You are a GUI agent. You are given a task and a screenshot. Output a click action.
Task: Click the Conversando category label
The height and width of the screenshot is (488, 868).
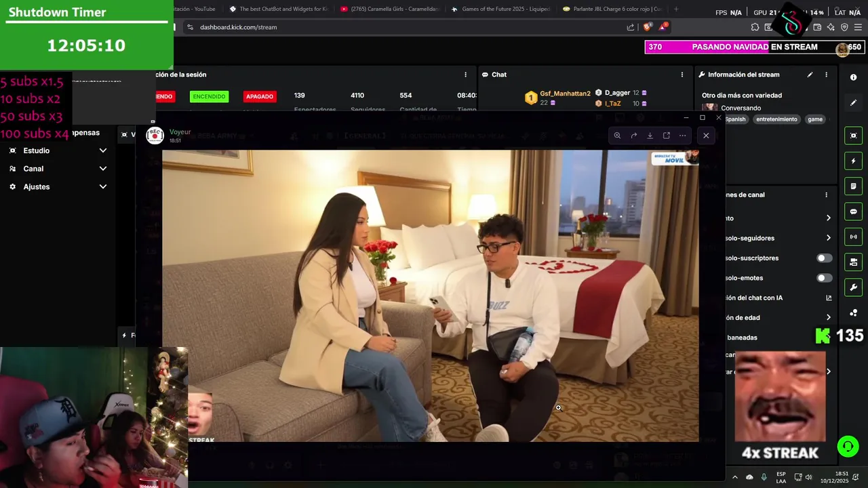pyautogui.click(x=741, y=108)
